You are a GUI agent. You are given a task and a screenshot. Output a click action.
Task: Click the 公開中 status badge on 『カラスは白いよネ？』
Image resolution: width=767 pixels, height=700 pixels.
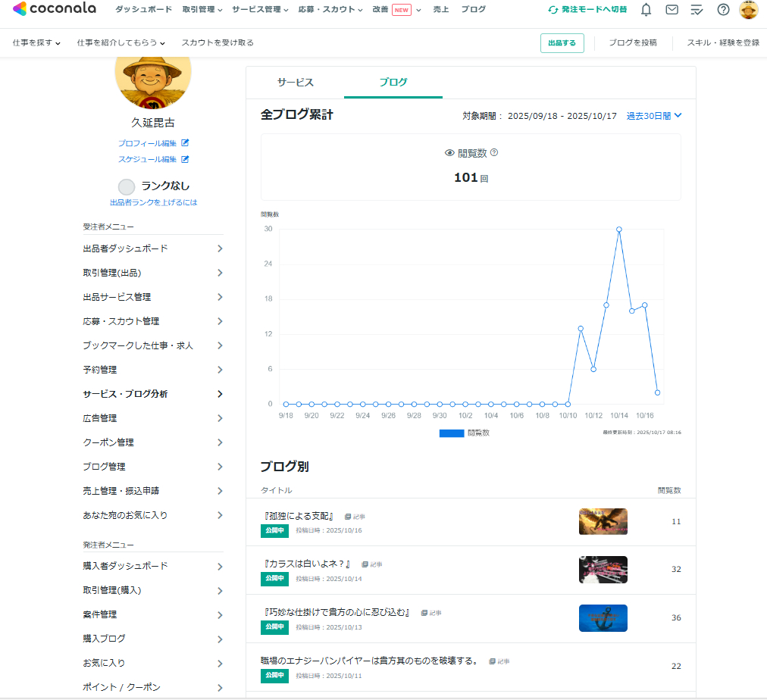[x=274, y=579]
